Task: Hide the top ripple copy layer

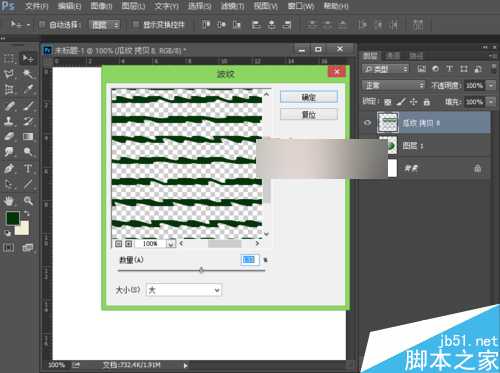Action: click(x=368, y=123)
